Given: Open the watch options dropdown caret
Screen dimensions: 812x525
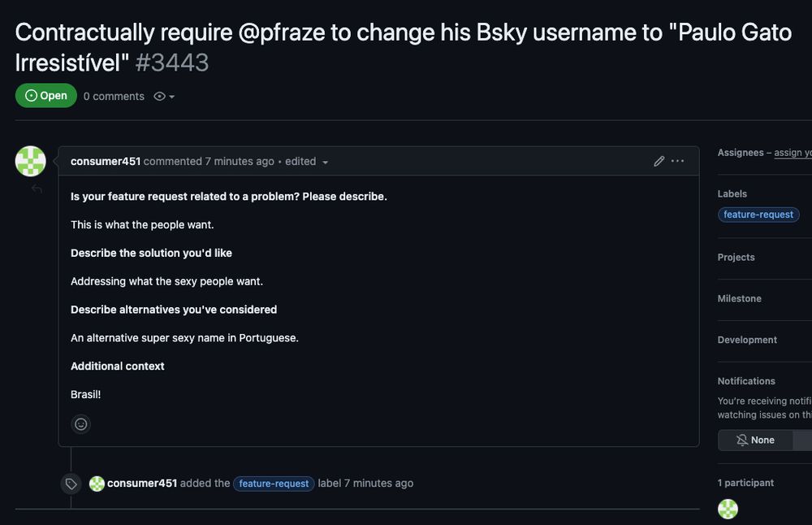Looking at the screenshot, I should pos(172,96).
